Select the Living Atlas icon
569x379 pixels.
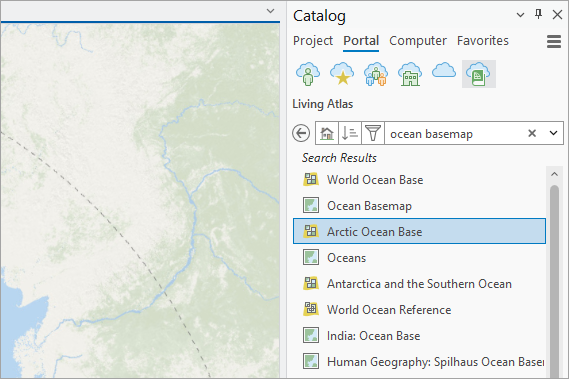coord(479,74)
